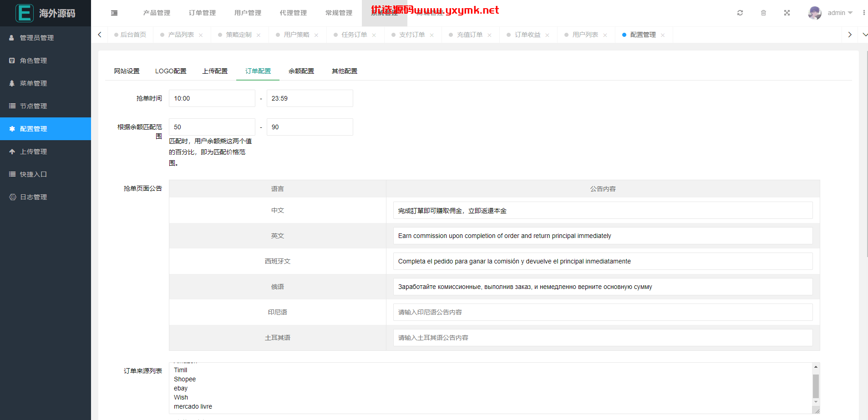Viewport: 868px width, 420px height.
Task: Open 角色管理 in the sidebar
Action: pyautogui.click(x=46, y=61)
